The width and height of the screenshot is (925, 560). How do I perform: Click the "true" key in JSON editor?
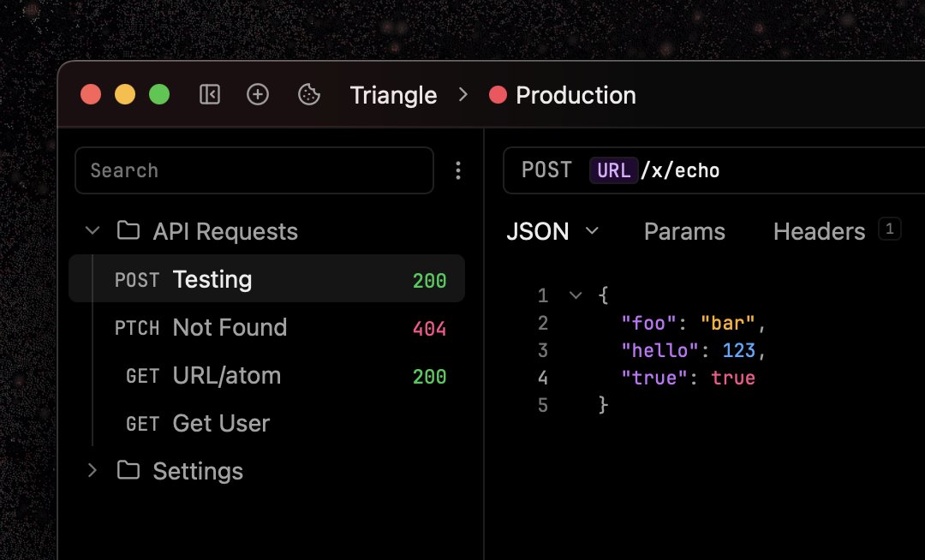[x=655, y=378]
